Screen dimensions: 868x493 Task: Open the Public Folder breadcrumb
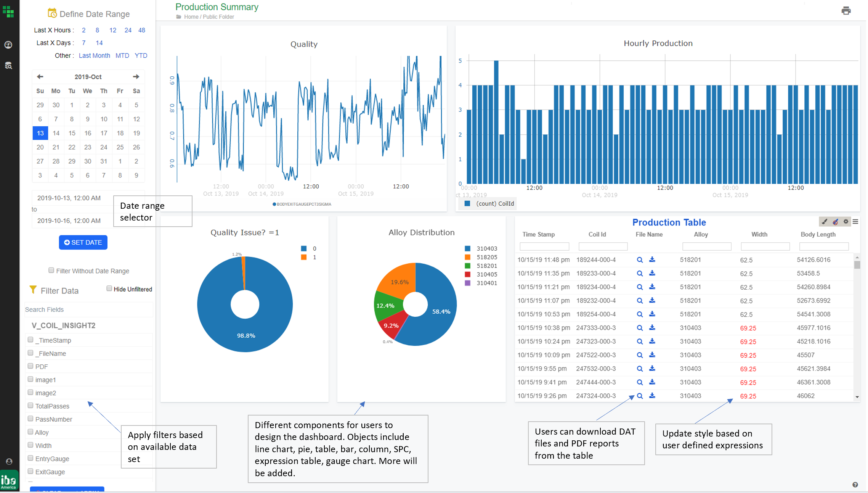[218, 17]
